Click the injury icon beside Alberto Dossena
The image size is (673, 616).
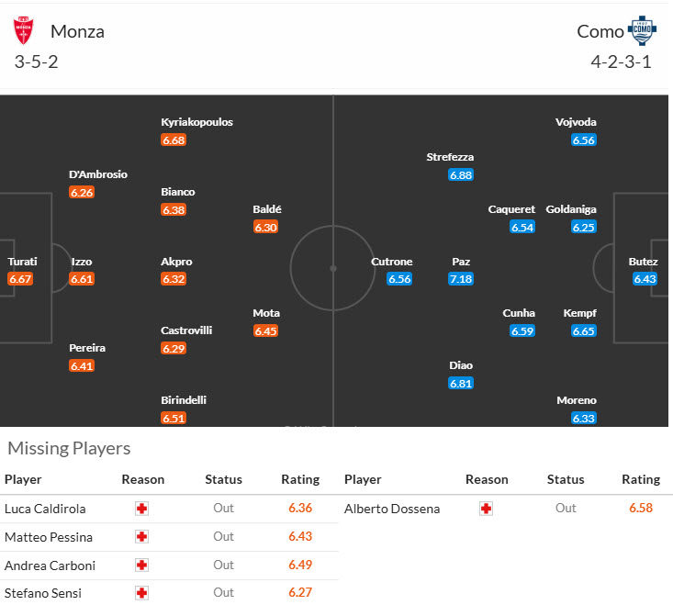pyautogui.click(x=486, y=509)
